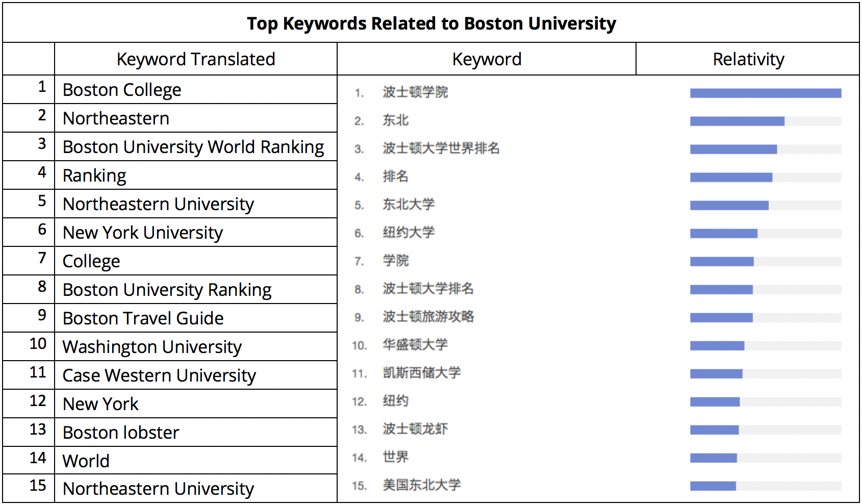Viewport: 862px width, 504px height.
Task: Click the relativity bar for Boston College
Action: (x=766, y=93)
